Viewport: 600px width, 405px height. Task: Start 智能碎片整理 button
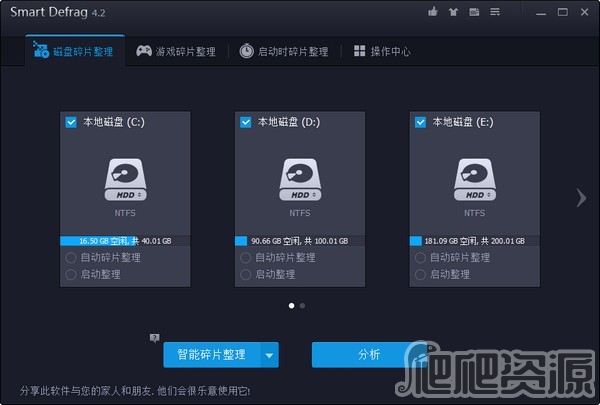pyautogui.click(x=212, y=355)
